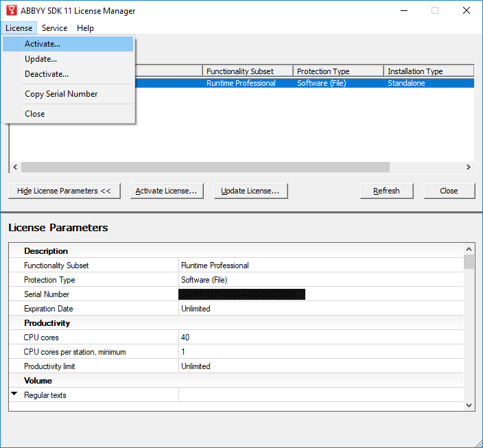Sort by Protection Type column header
The image size is (483, 448).
coord(338,71)
